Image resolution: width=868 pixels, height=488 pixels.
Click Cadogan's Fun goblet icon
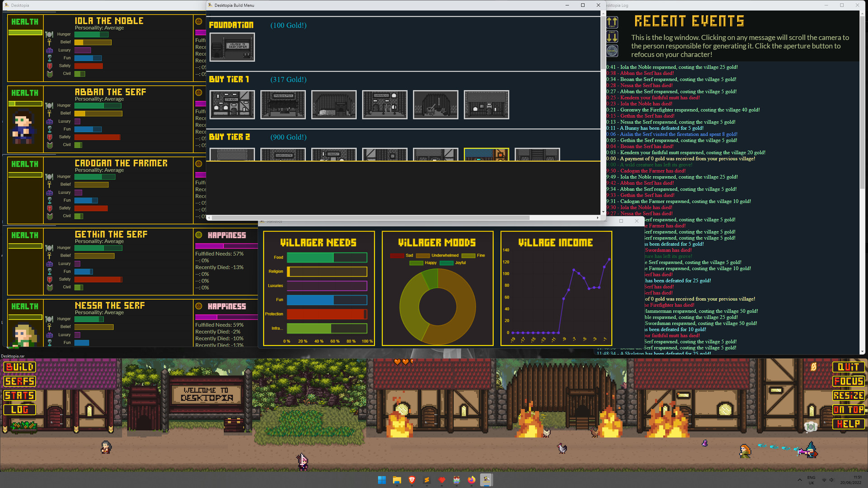click(50, 200)
